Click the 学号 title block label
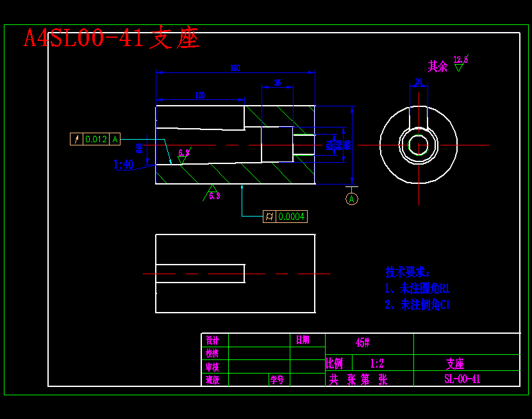Viewport: 532px width, 419px height. pos(277,380)
